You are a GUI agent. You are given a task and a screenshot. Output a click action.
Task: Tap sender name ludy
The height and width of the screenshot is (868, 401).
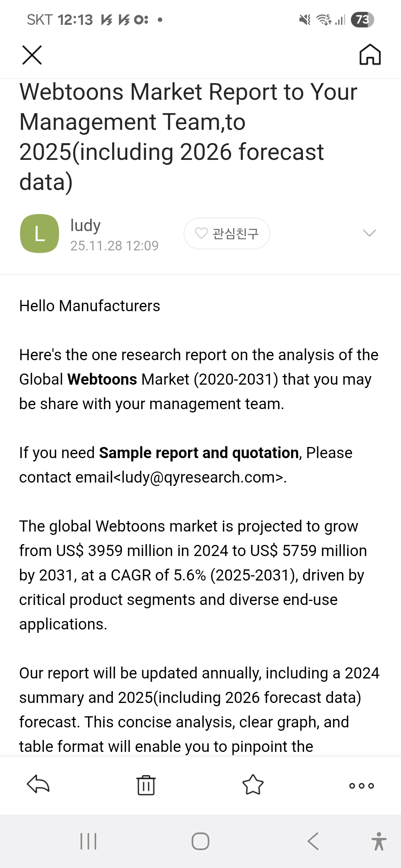click(x=85, y=225)
